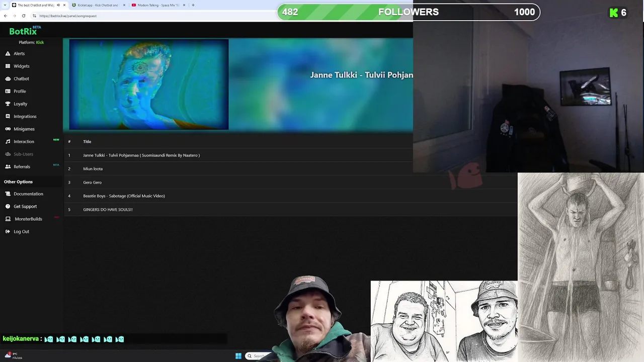Click the Windows taskbar Search box

tap(258, 356)
